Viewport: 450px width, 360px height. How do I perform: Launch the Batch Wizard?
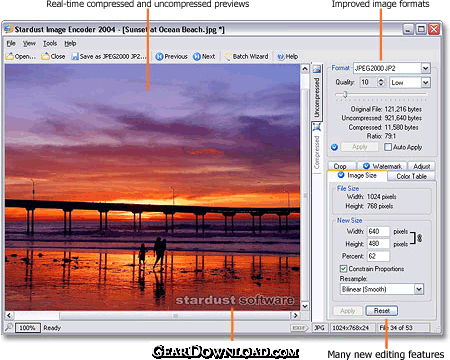246,57
